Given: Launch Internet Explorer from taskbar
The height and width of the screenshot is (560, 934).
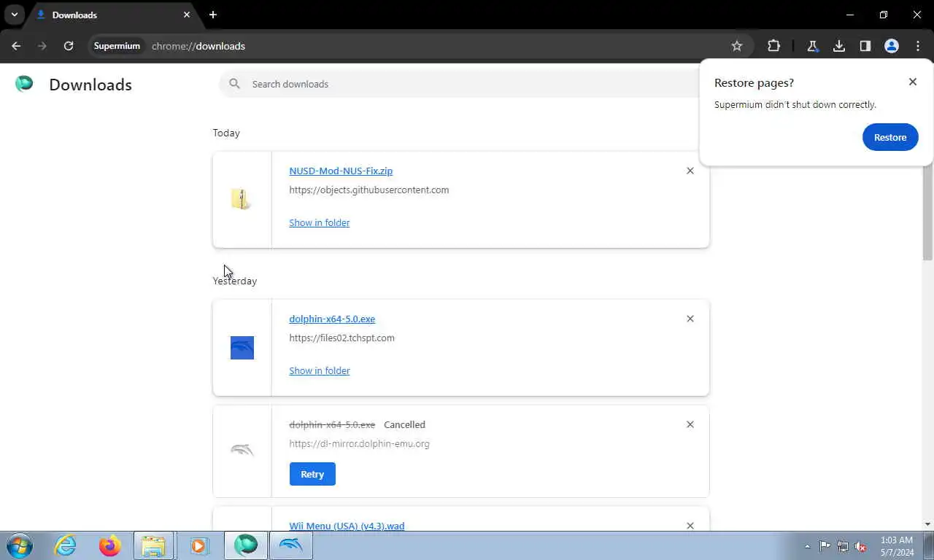Looking at the screenshot, I should 66,545.
